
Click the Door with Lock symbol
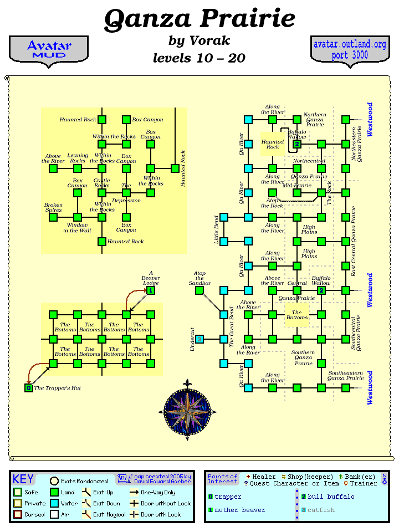[x=134, y=514]
